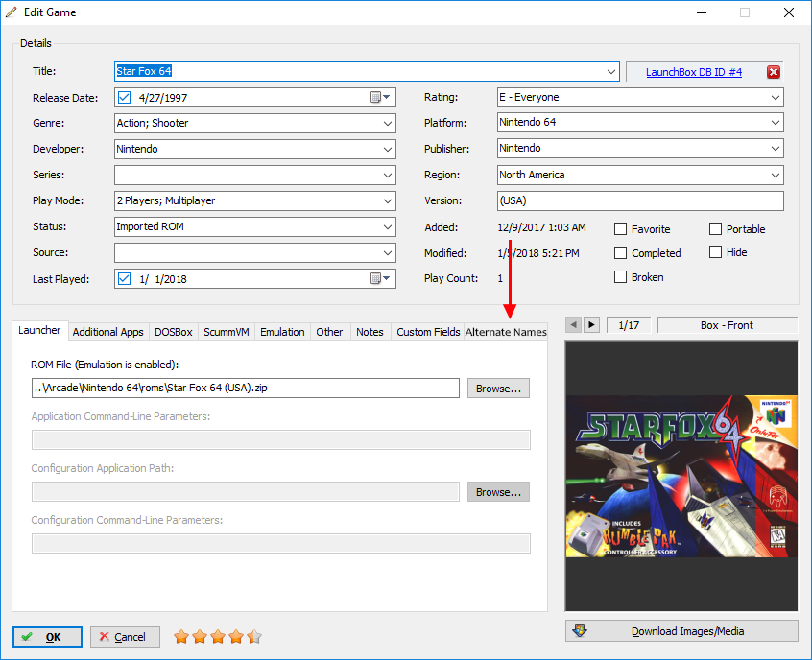Open the ScummVM tab

[x=227, y=332]
